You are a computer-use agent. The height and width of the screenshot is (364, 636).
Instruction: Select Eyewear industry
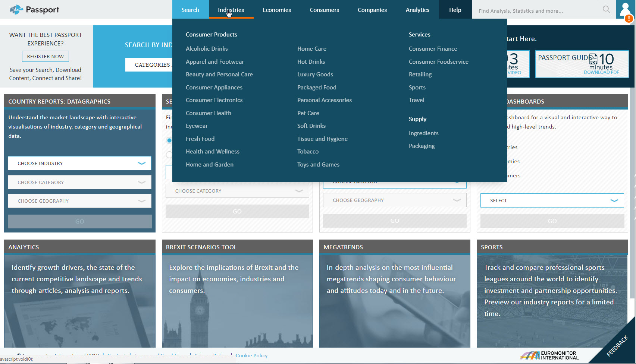pos(197,126)
